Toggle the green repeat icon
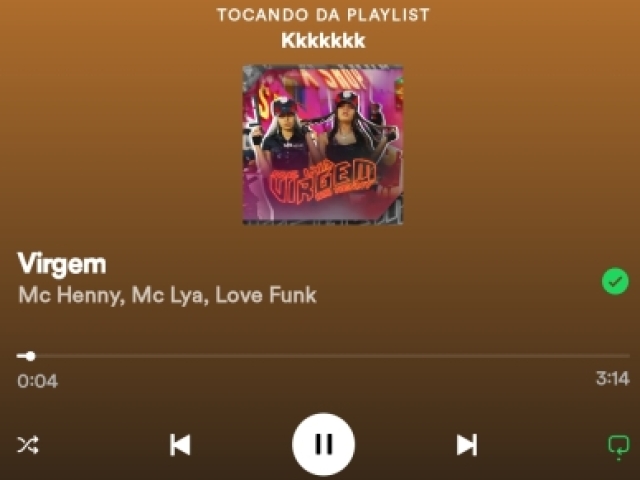 pyautogui.click(x=619, y=447)
